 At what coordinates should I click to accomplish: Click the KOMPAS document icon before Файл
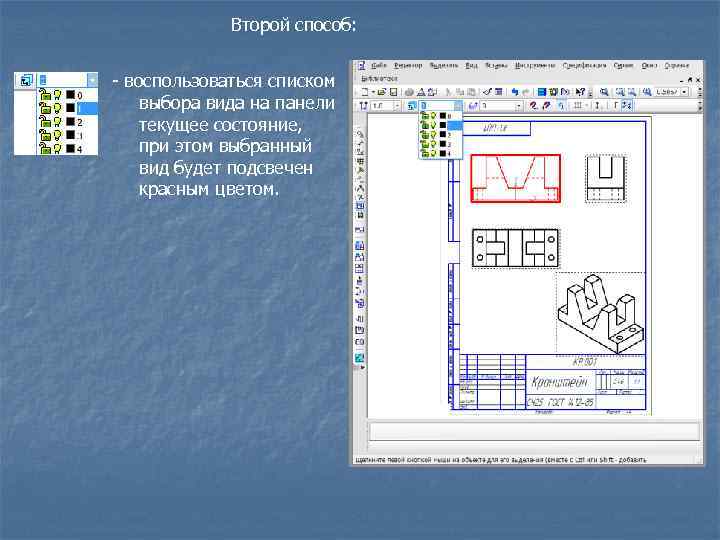pos(361,66)
